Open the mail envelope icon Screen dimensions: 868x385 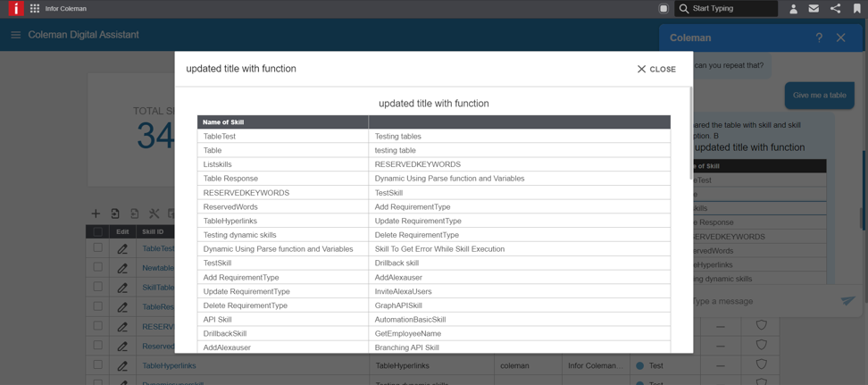tap(814, 9)
